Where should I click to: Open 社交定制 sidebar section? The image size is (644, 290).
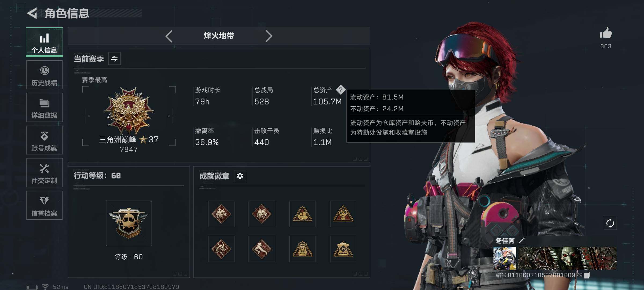pyautogui.click(x=44, y=173)
